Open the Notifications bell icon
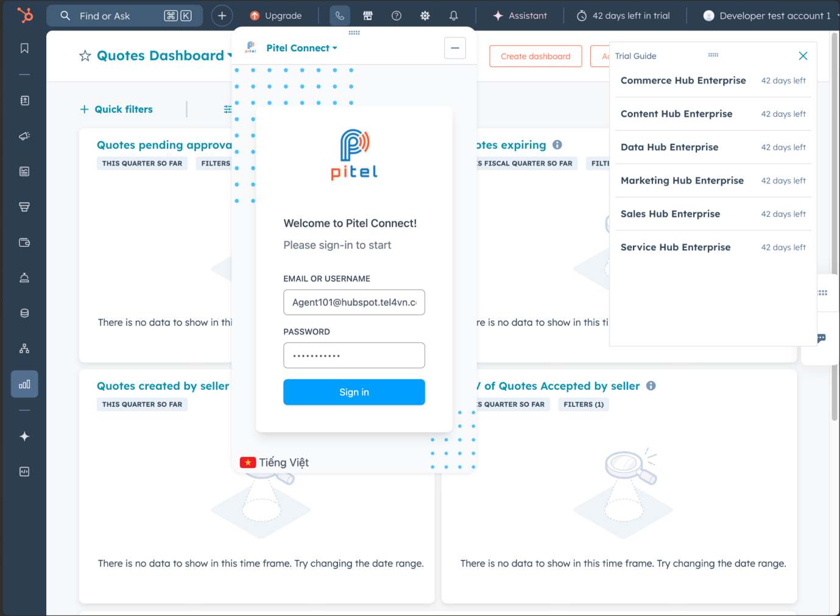840x616 pixels. click(454, 16)
